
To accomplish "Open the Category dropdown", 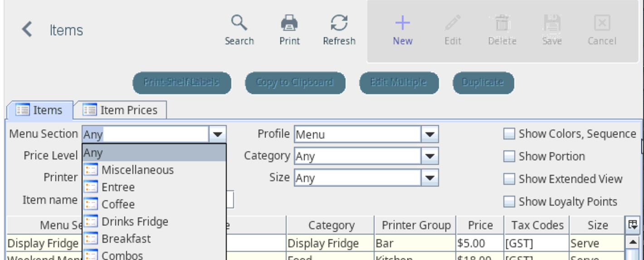I will tap(429, 156).
